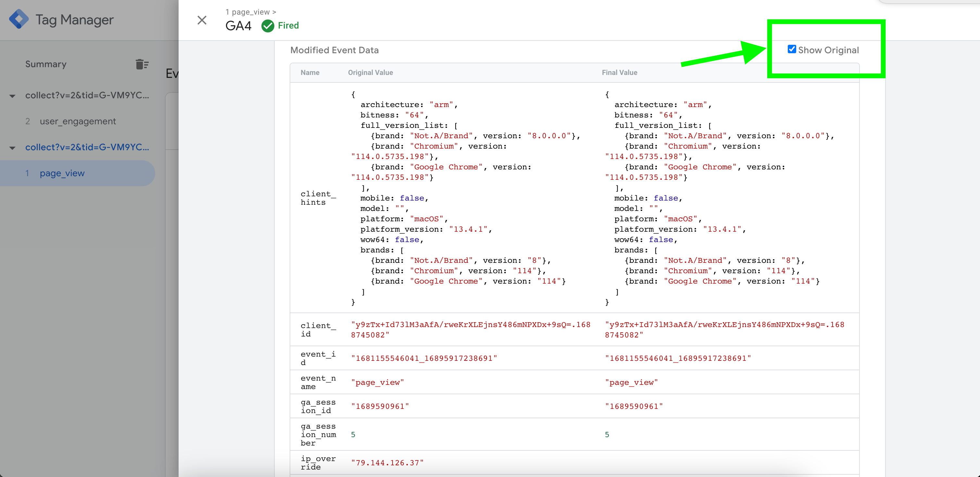Click the original ga_session_number value 5

click(x=353, y=435)
